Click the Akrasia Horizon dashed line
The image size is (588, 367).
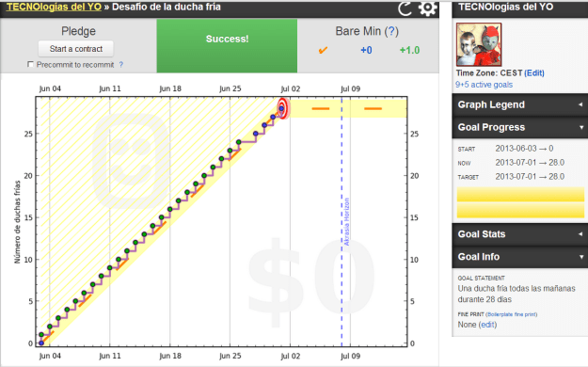coord(342,221)
